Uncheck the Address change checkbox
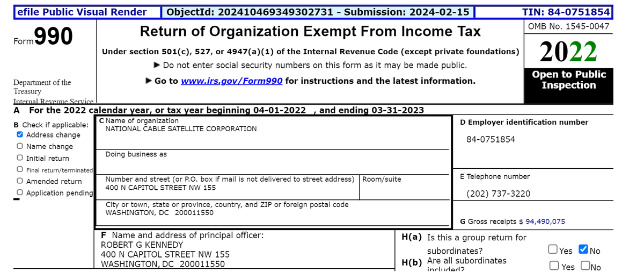Viewport: 644px width, 272px height. tap(20, 135)
